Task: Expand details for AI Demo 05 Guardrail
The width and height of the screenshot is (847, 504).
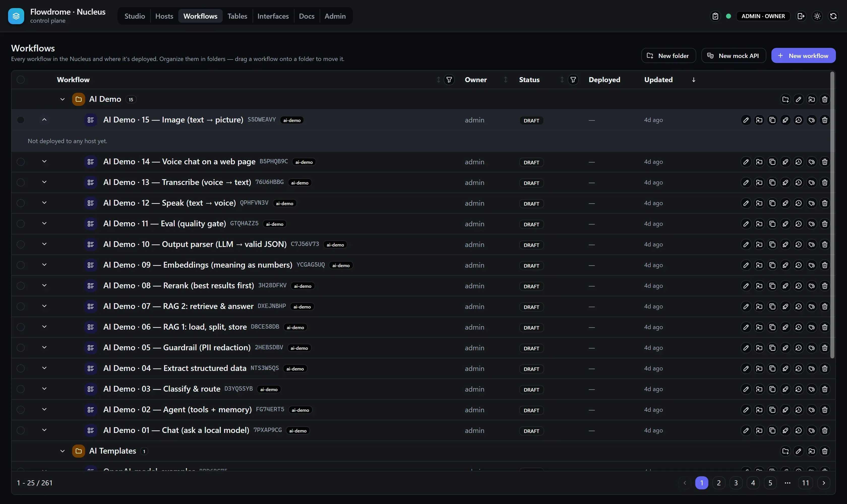Action: click(44, 348)
